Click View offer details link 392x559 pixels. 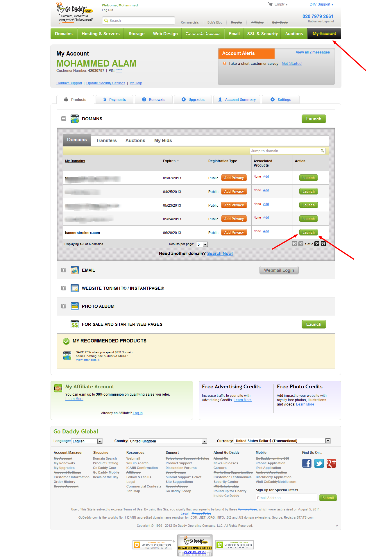(x=88, y=360)
